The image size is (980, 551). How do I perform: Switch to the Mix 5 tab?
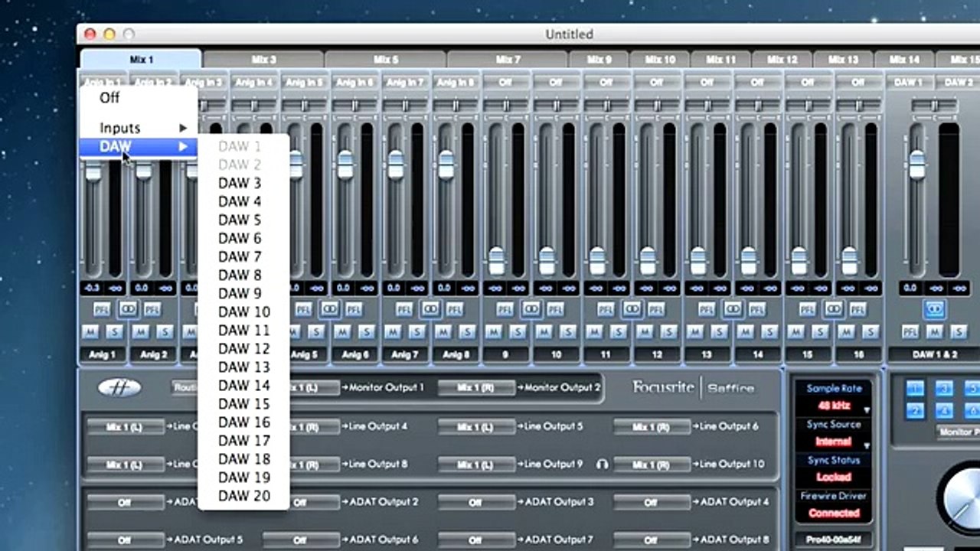tap(386, 59)
